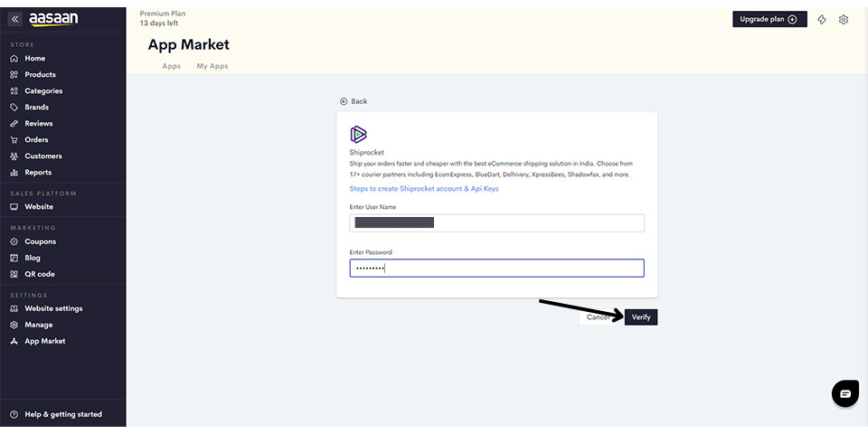Click the lightning bolt icon in header

click(822, 19)
